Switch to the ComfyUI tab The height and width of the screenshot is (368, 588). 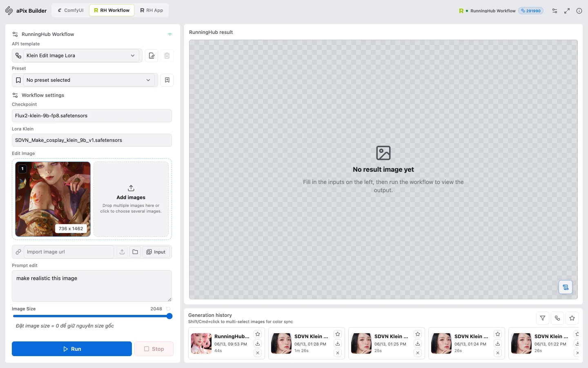(x=71, y=10)
